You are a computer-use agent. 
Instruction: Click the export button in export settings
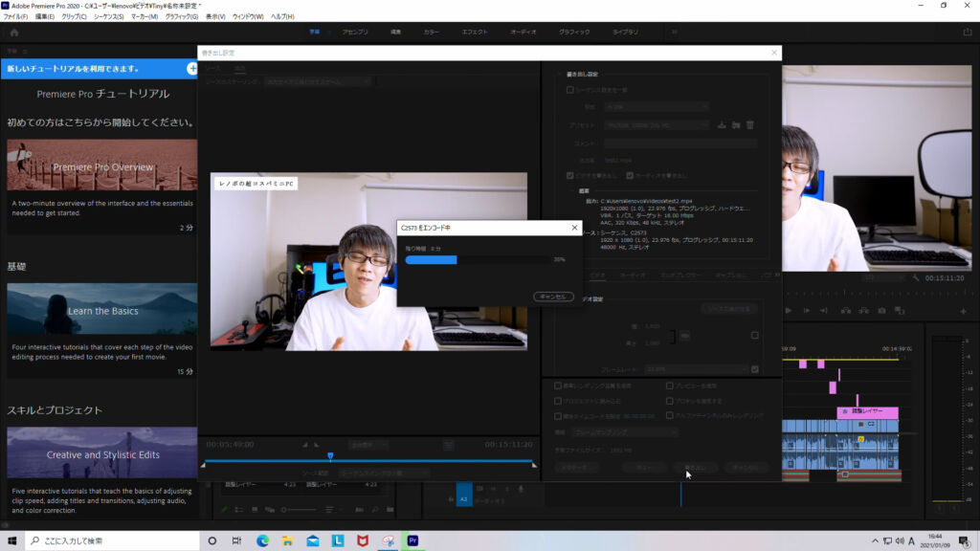coord(695,467)
